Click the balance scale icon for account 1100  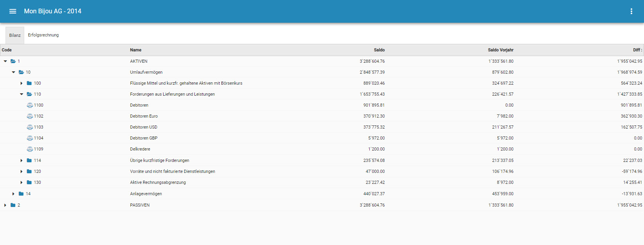tap(30, 105)
